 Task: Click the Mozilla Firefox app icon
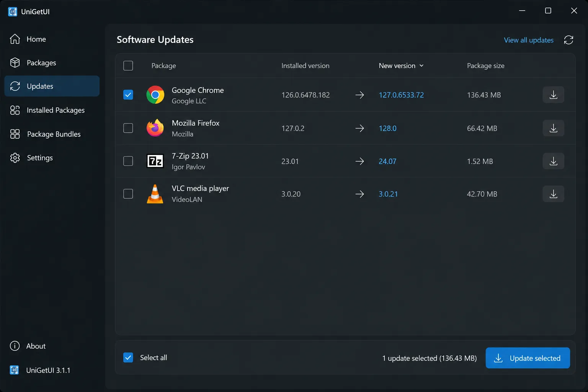[x=155, y=128]
